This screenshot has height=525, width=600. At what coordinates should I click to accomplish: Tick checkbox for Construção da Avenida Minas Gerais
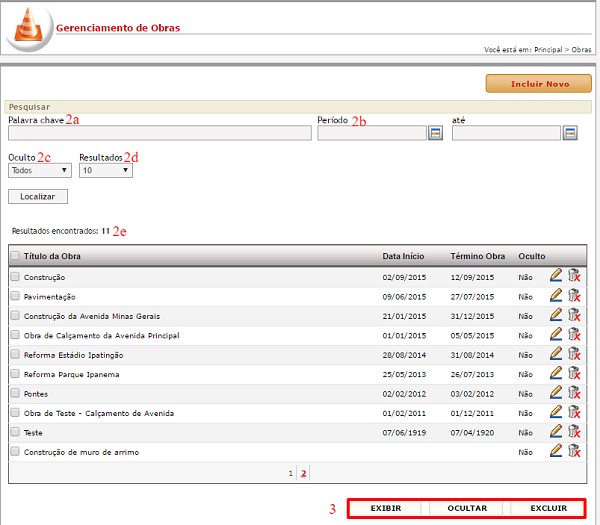tap(15, 315)
